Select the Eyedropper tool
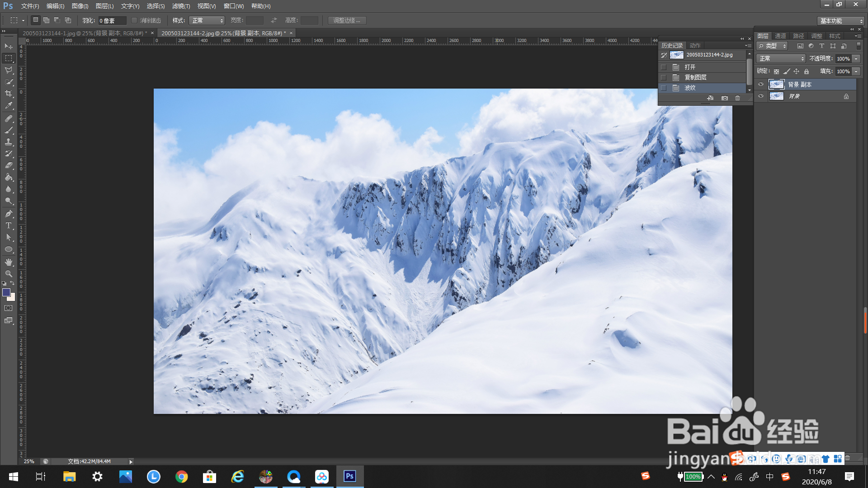Image resolution: width=868 pixels, height=488 pixels. point(9,106)
